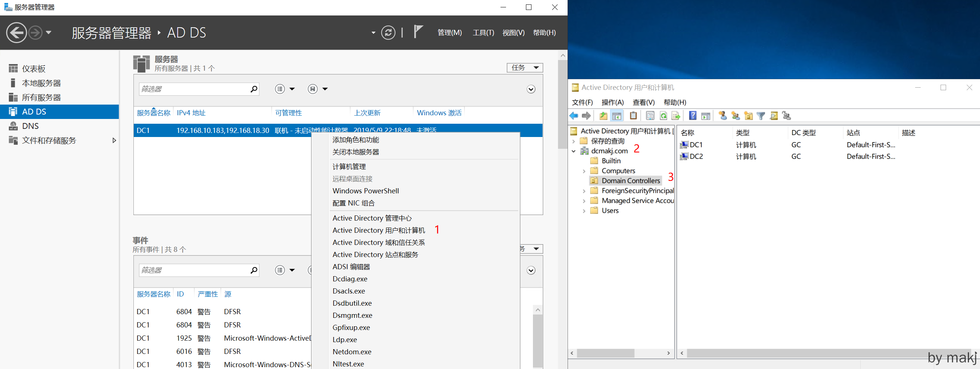Screen dimensions: 980x369
Task: Expand 文件和存储服务 submenu arrow
Action: [114, 141]
